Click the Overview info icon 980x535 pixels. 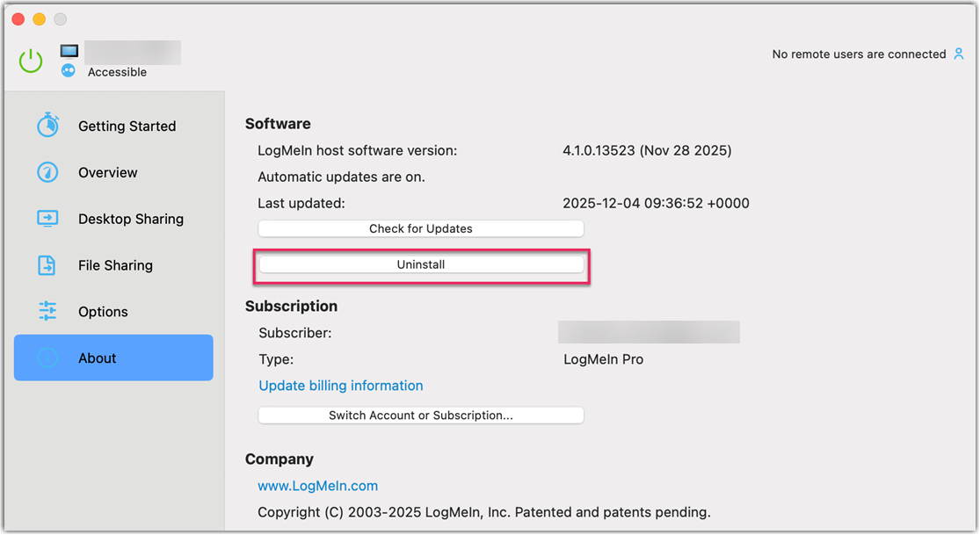pos(48,172)
